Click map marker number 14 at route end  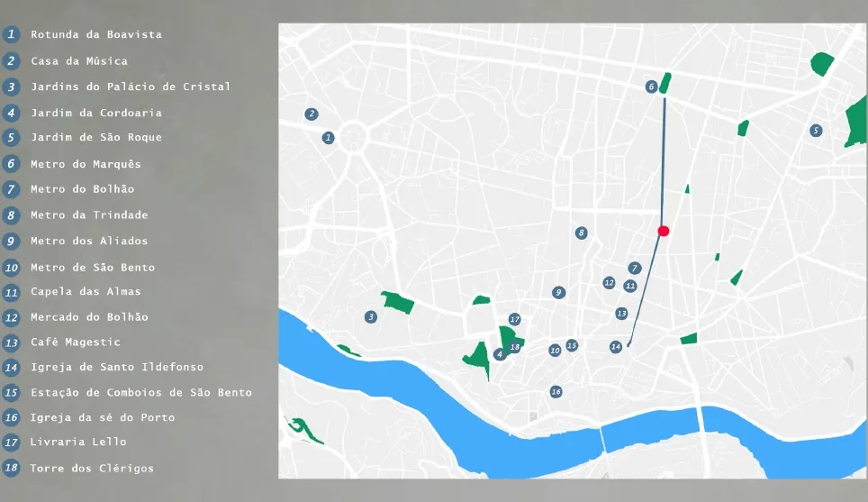[615, 346]
